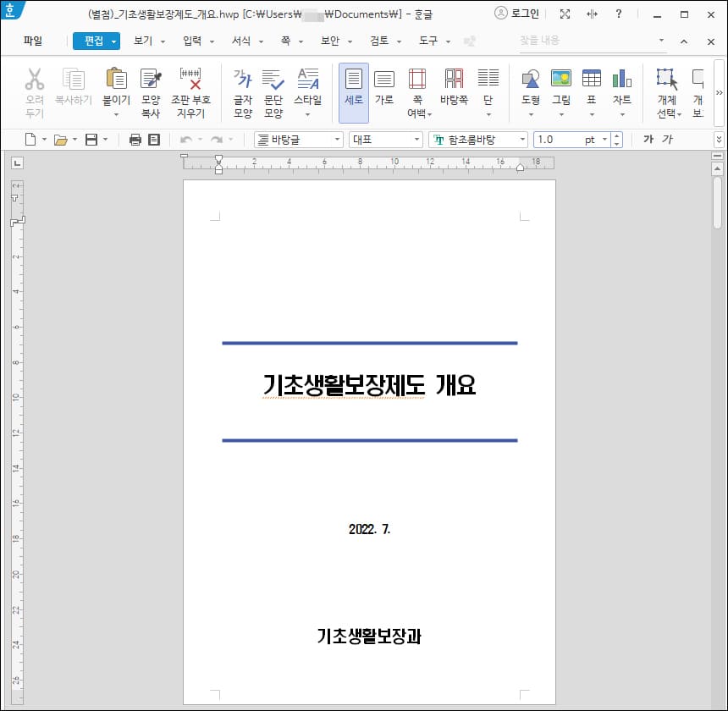
Task: Click the Open folder icon
Action: point(60,139)
